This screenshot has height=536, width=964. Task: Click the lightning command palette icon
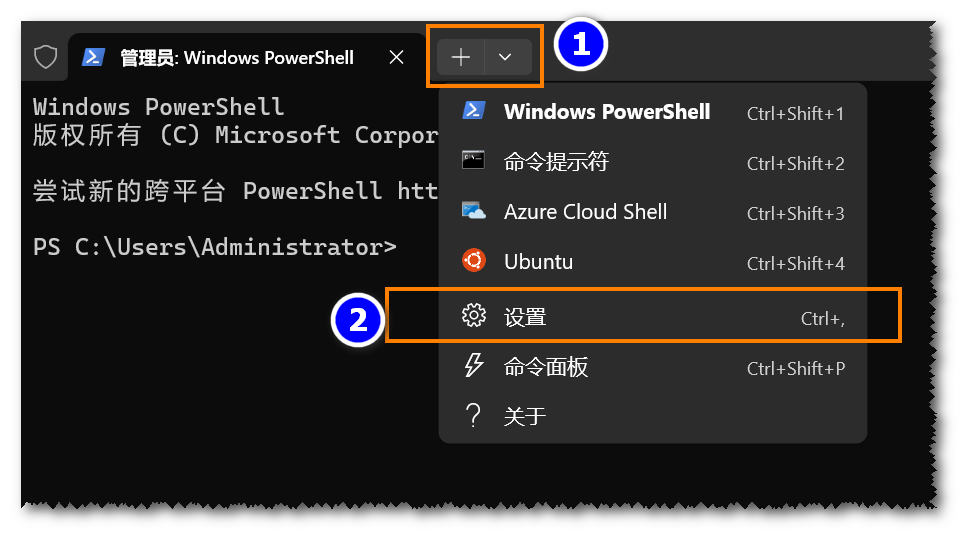473,365
